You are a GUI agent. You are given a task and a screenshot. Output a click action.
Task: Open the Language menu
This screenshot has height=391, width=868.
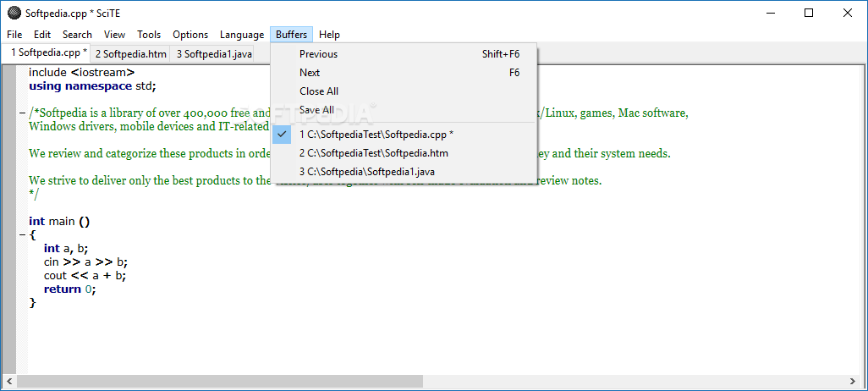tap(242, 35)
